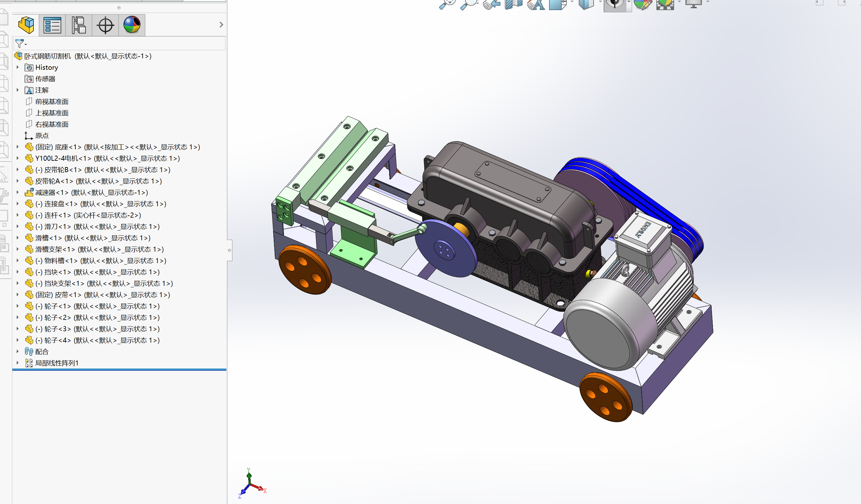Expand the 减速器<1> subassembly node
The image size is (861, 504).
[x=18, y=192]
